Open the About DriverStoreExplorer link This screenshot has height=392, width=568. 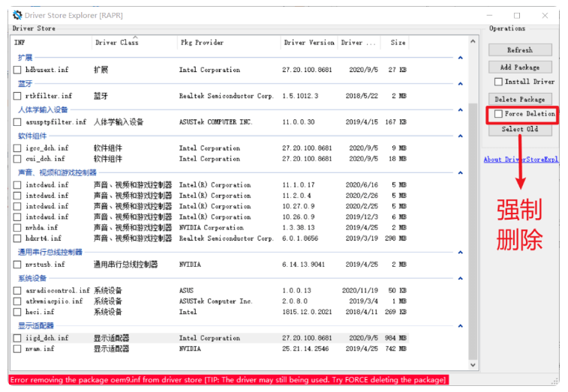[x=521, y=160]
